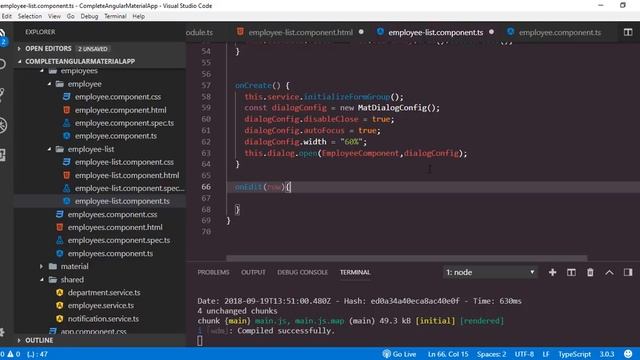Switch to employee.component.ts tab
The image size is (640, 360).
point(560,32)
